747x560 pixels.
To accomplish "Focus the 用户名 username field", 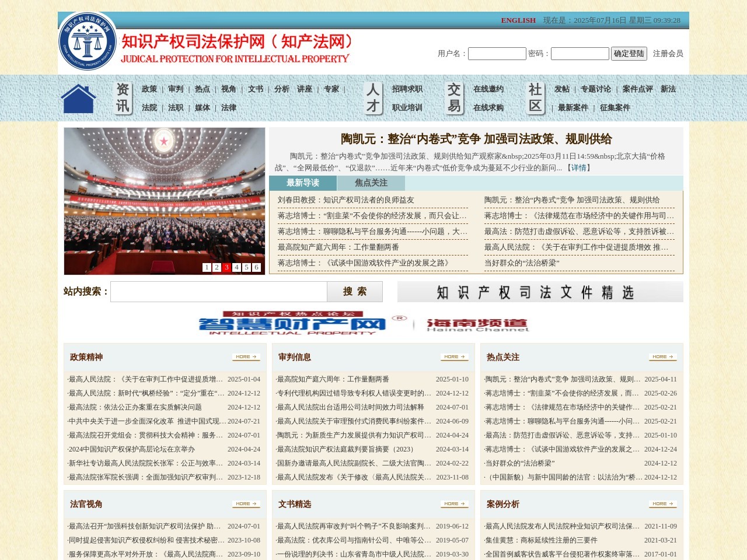I will click(x=497, y=54).
